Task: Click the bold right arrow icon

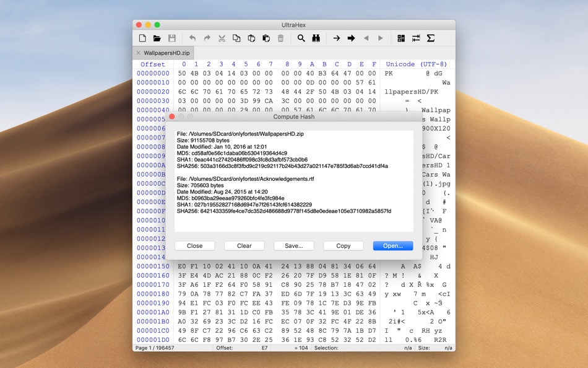Action: 351,38
